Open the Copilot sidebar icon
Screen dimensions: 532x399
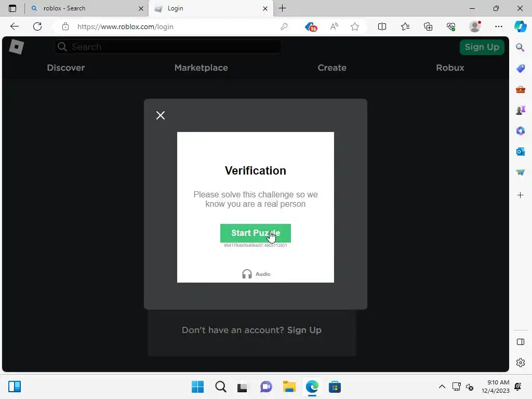(520, 26)
